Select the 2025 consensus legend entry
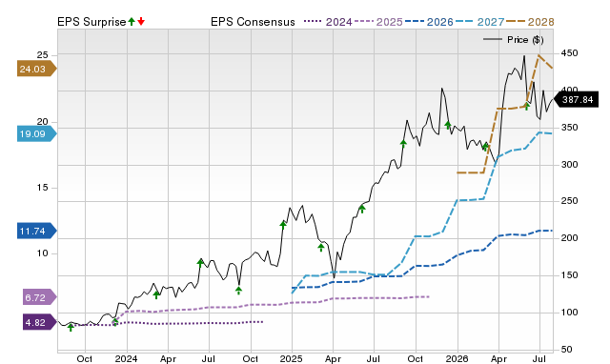Viewport: 610px width, 364px height. point(378,22)
